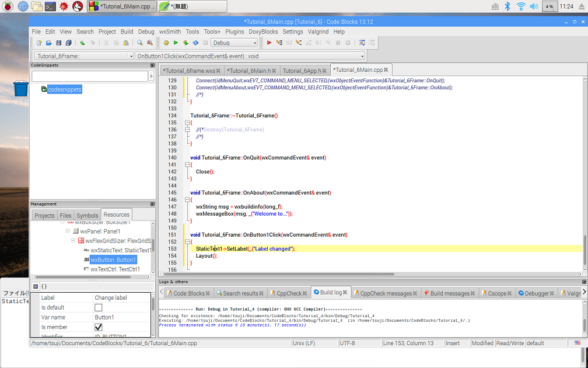The image size is (588, 368).
Task: Click the Step into debug icon
Action: tap(299, 43)
